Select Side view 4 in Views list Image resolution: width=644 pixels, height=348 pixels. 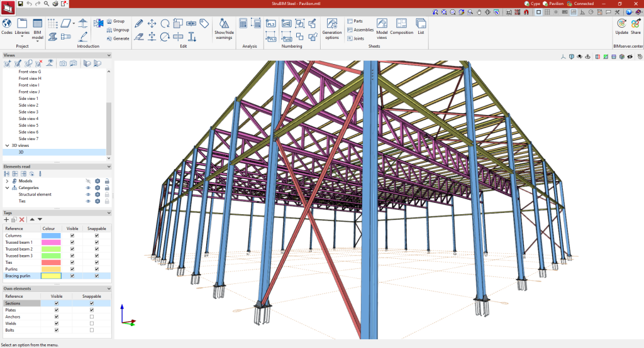pos(28,119)
